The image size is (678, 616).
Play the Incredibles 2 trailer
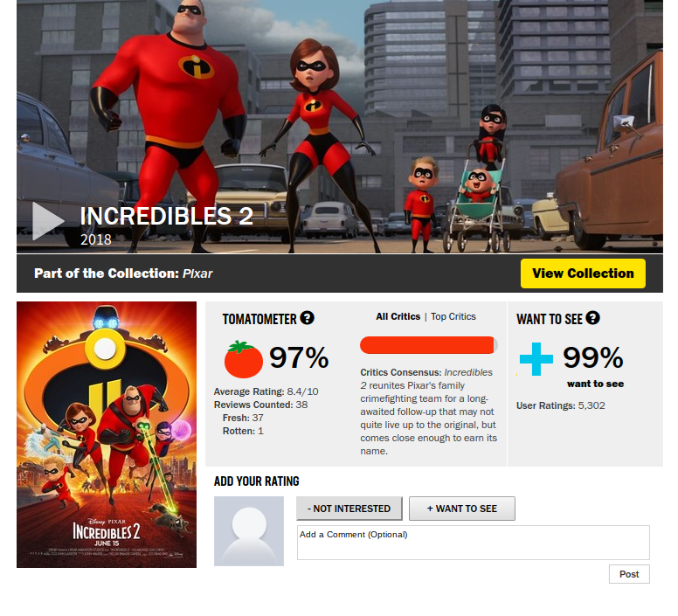pyautogui.click(x=48, y=221)
